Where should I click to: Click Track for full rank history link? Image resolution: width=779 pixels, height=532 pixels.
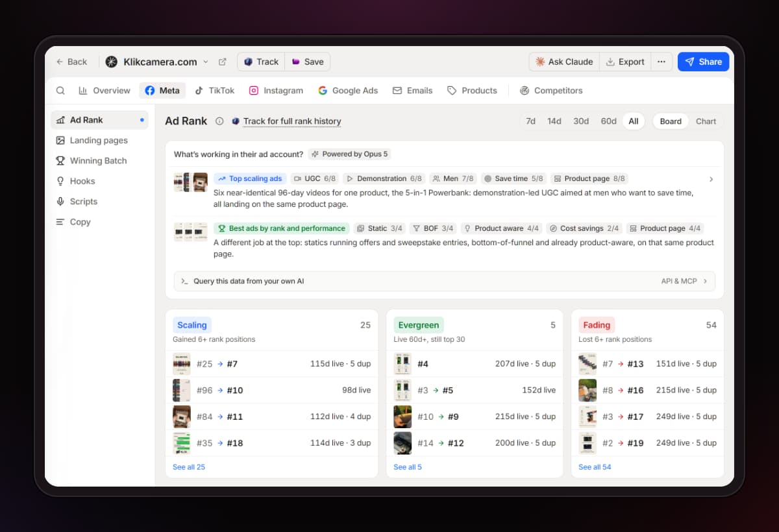point(292,121)
